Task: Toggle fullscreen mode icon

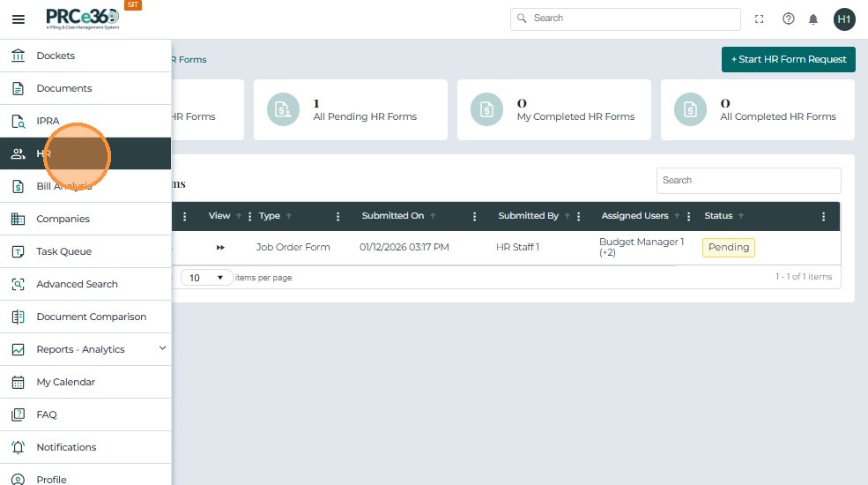Action: pos(760,19)
